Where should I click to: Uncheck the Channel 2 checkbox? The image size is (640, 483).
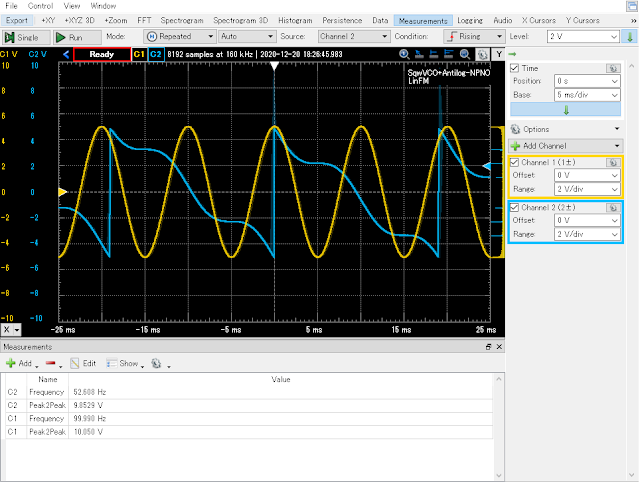click(515, 207)
